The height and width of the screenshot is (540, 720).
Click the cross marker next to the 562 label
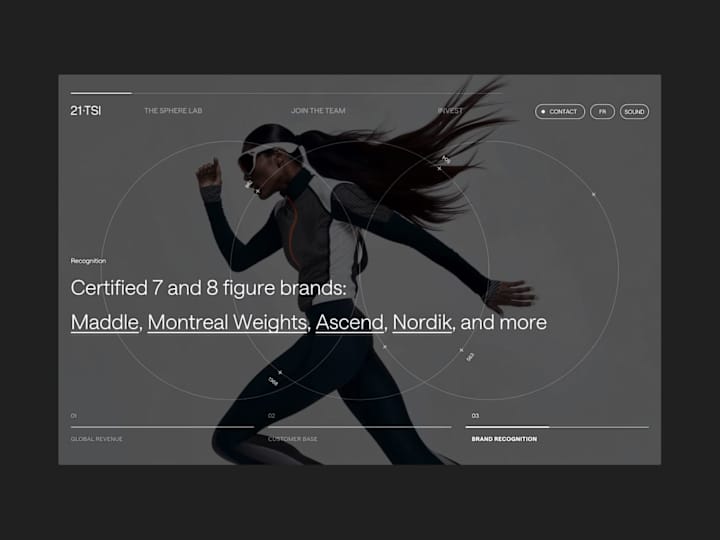(x=461, y=350)
